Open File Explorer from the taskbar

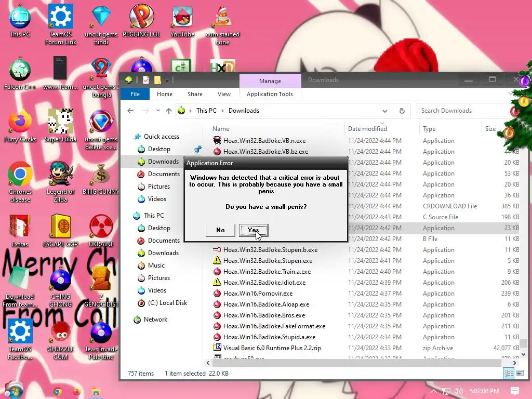[96, 391]
